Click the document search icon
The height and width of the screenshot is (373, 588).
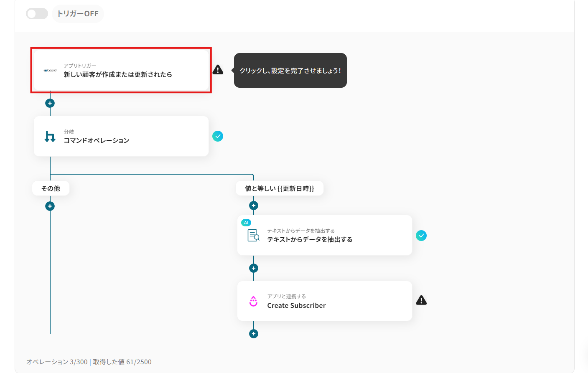(x=254, y=236)
